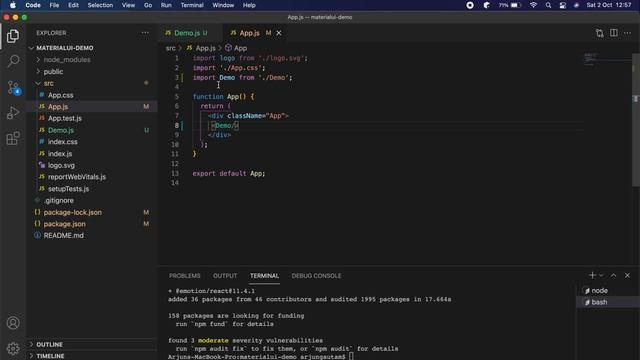The height and width of the screenshot is (360, 640).
Task: Maximize the terminal panel size
Action: pyautogui.click(x=613, y=276)
